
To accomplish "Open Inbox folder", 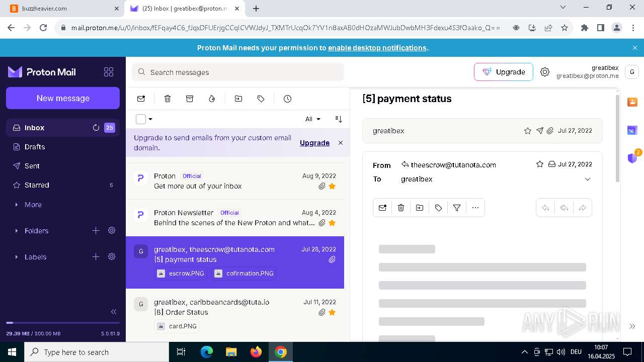I will coord(63,128).
